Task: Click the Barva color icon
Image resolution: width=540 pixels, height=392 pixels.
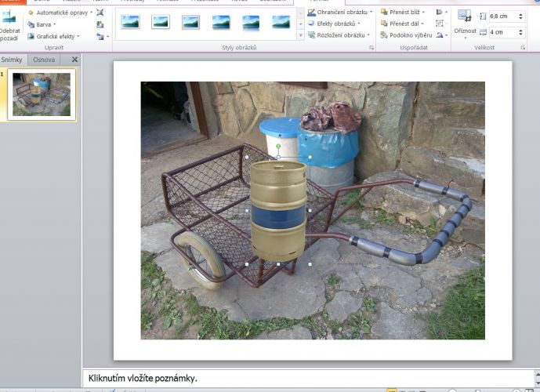Action: point(31,24)
